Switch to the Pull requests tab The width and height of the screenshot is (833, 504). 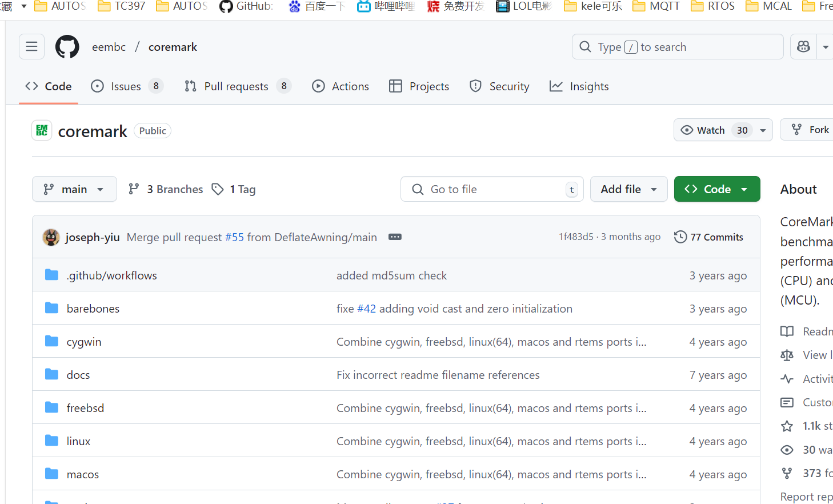tap(237, 86)
